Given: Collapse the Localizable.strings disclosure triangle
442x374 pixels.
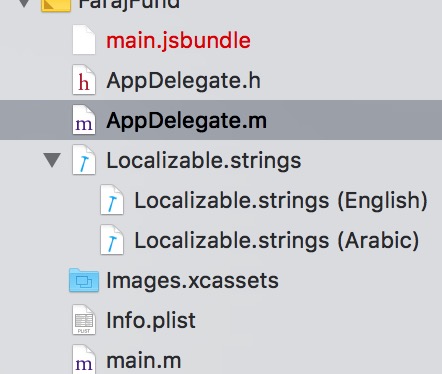Looking at the screenshot, I should pos(52,160).
